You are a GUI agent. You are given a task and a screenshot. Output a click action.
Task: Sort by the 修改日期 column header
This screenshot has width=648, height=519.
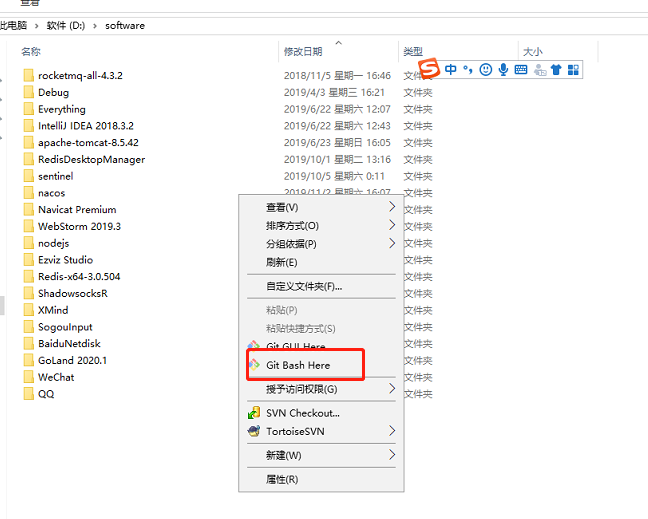click(x=303, y=51)
